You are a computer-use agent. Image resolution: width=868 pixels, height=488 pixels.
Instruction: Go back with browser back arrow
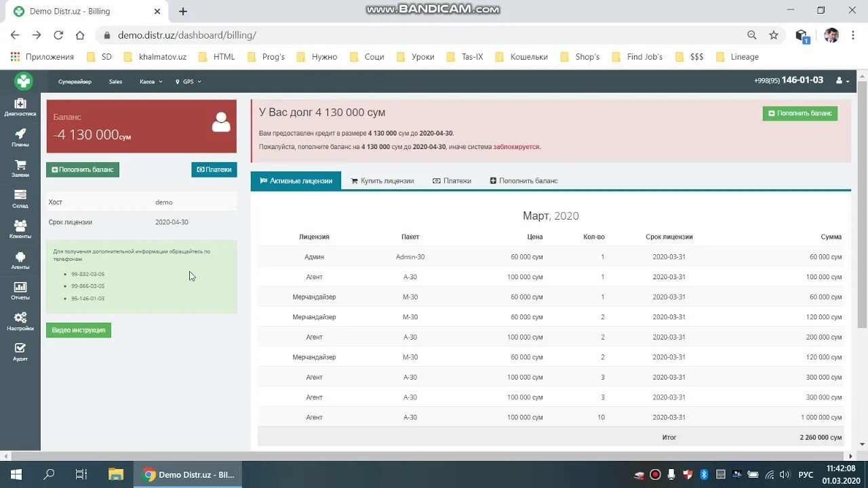pos(15,35)
